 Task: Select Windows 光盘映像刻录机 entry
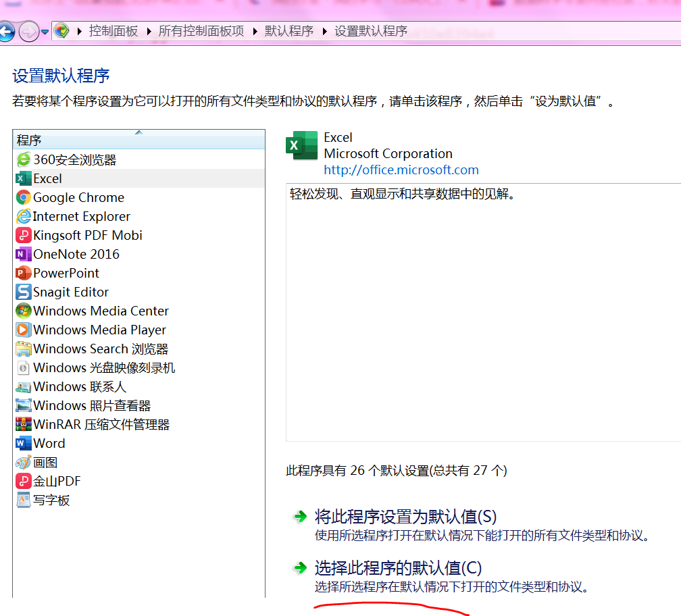pos(104,367)
